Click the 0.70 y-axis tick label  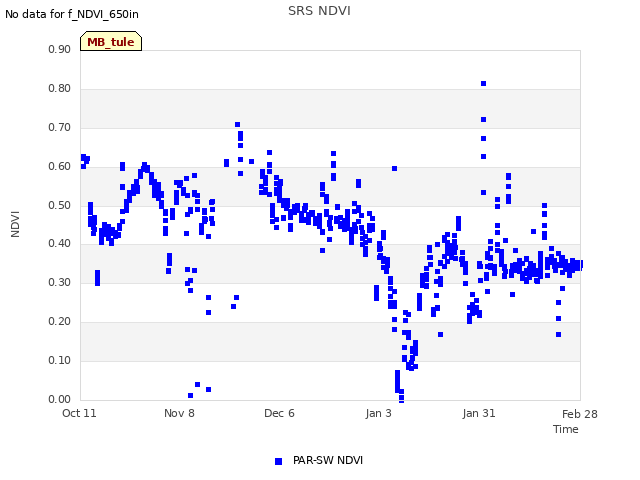point(59,127)
